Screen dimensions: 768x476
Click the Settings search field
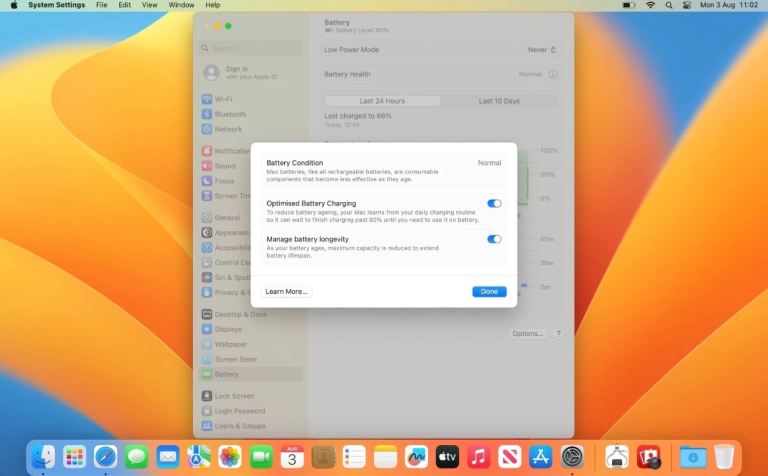coord(251,48)
